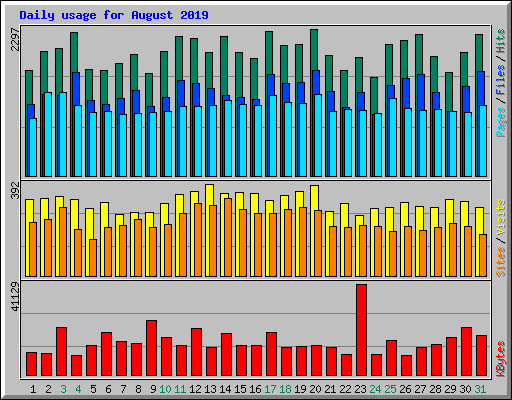Click day label 8 on the x-axis
The width and height of the screenshot is (512, 400).
[x=138, y=389]
